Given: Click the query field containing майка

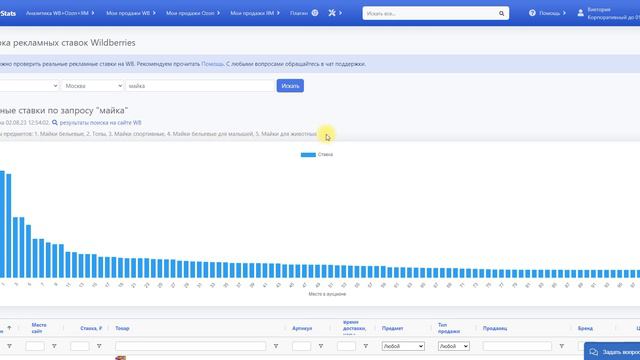Looking at the screenshot, I should click(200, 86).
